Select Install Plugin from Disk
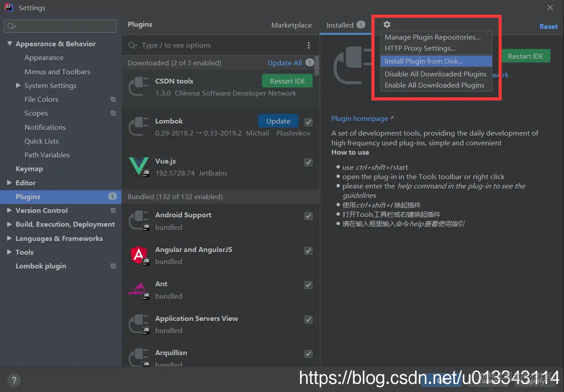 pyautogui.click(x=436, y=61)
